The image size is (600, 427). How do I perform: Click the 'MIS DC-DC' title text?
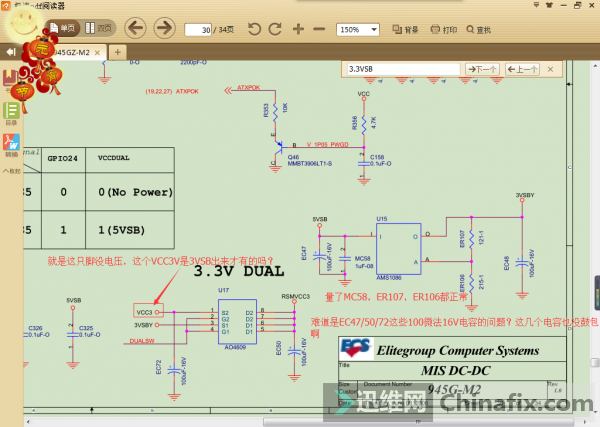click(455, 370)
